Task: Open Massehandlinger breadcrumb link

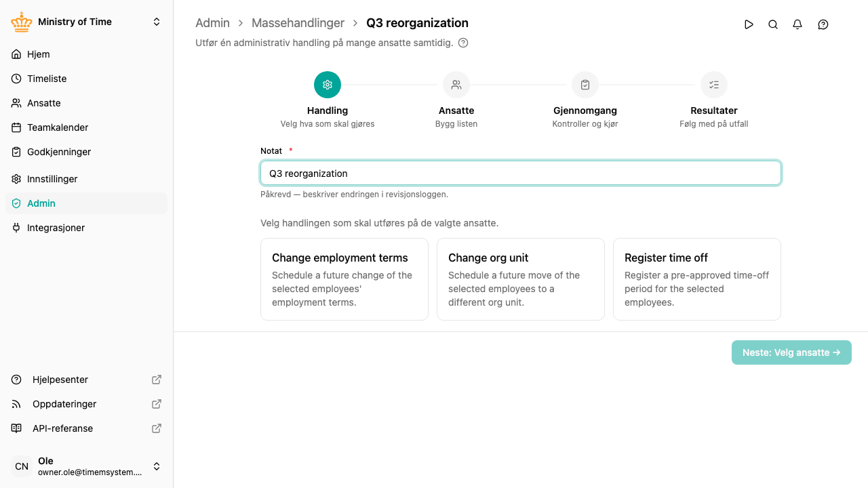Action: tap(298, 23)
